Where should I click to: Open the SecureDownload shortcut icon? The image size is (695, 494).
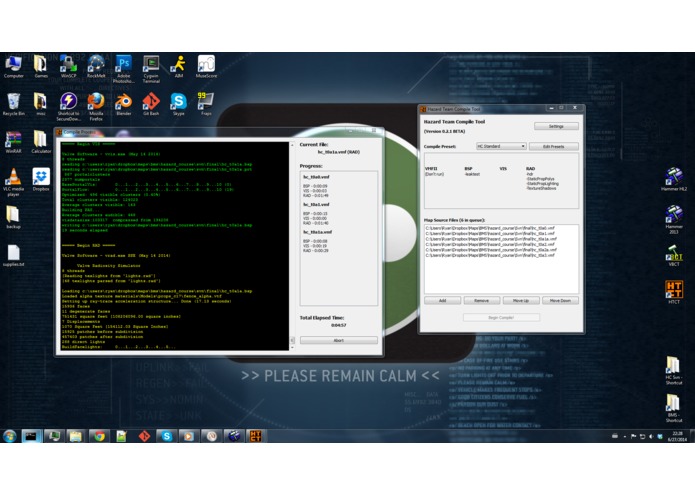click(x=68, y=107)
